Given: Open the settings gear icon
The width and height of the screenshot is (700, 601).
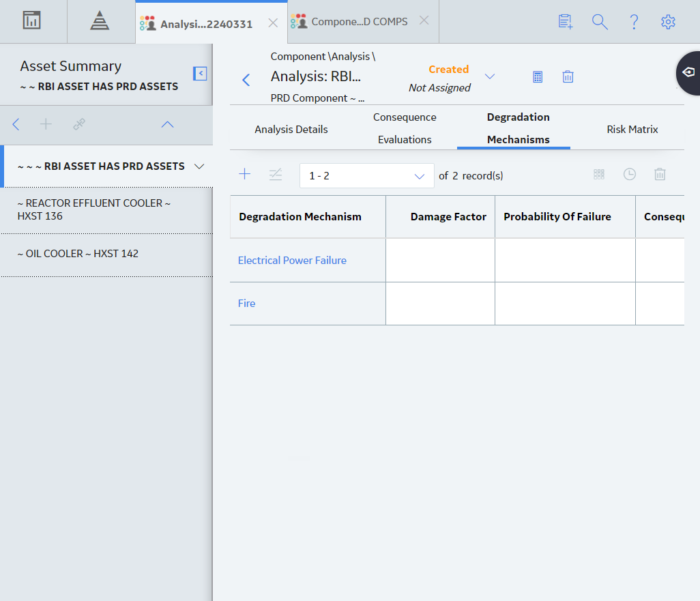Looking at the screenshot, I should point(668,21).
